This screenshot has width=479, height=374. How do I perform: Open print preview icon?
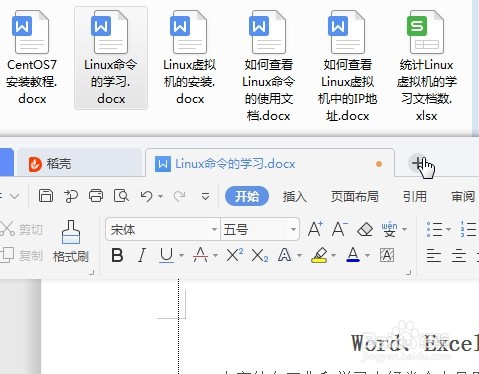(121, 196)
